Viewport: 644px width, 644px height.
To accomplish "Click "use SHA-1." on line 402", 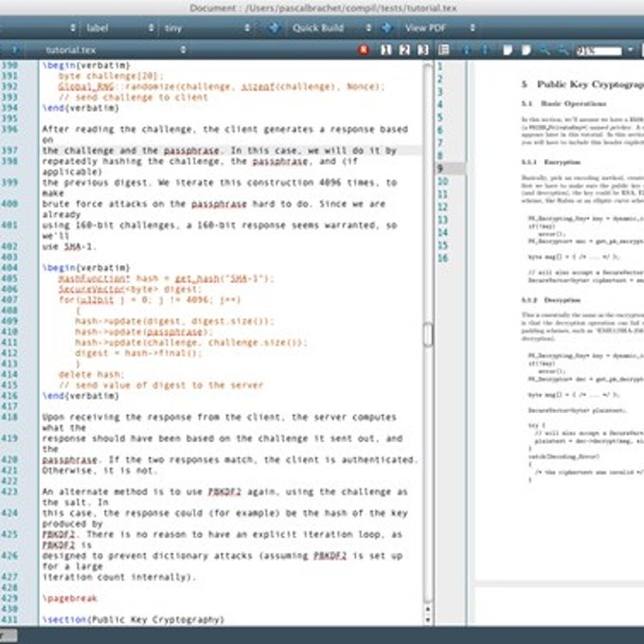I will pyautogui.click(x=69, y=247).
